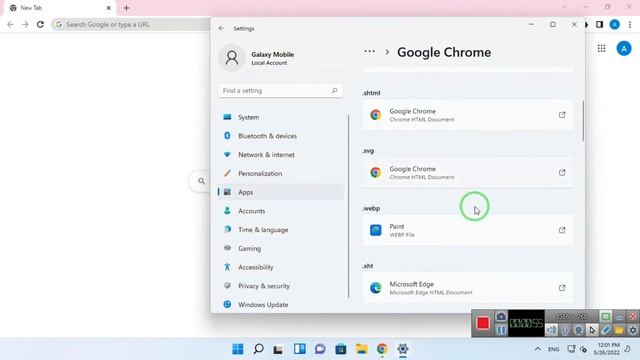This screenshot has height=360, width=640.
Task: Open the .webp Paint default entry
Action: [x=468, y=230]
